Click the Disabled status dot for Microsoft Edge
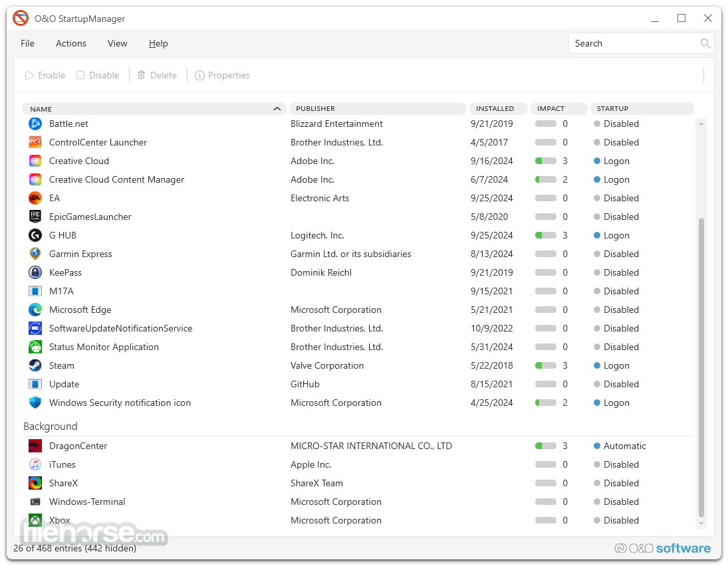This screenshot has height=566, width=728. tap(597, 310)
